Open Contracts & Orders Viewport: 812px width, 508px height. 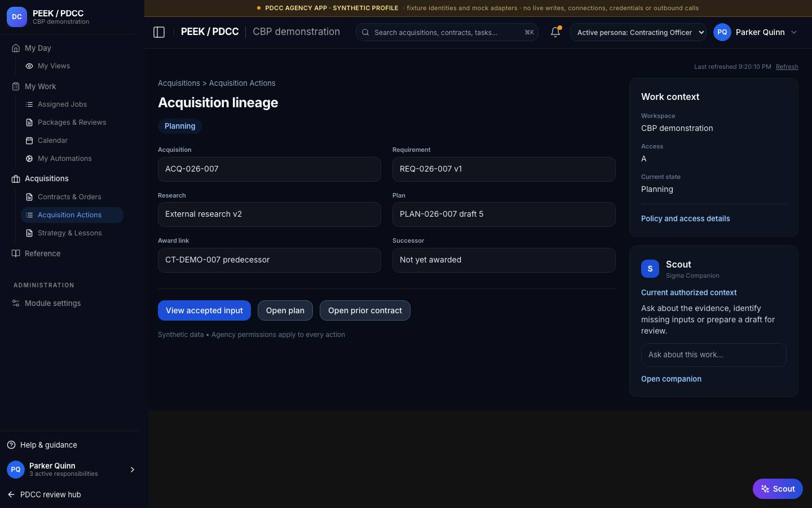[72, 197]
